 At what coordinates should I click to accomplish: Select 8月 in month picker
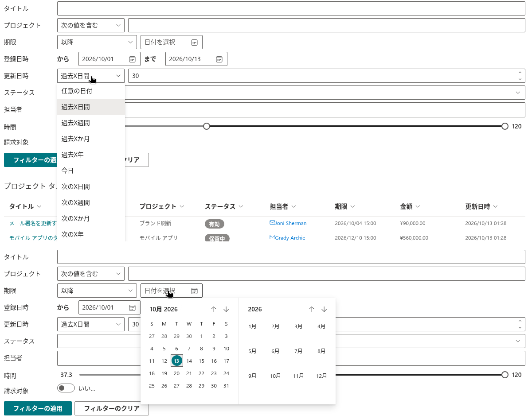(x=321, y=351)
